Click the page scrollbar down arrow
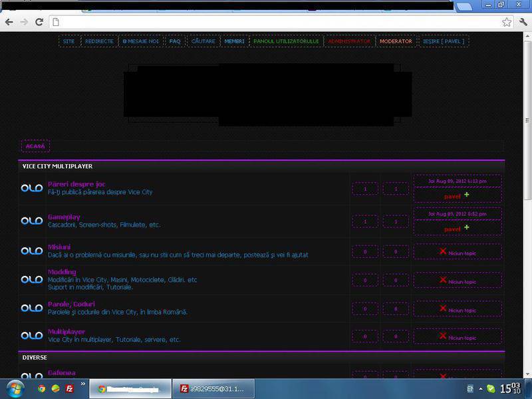This screenshot has width=532, height=399. [x=527, y=374]
